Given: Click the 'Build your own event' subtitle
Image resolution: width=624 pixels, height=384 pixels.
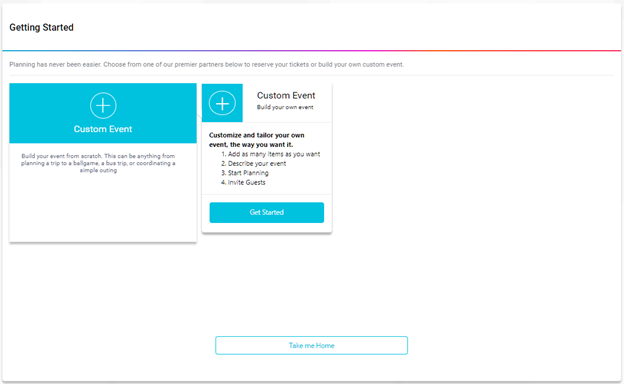Looking at the screenshot, I should [x=285, y=107].
